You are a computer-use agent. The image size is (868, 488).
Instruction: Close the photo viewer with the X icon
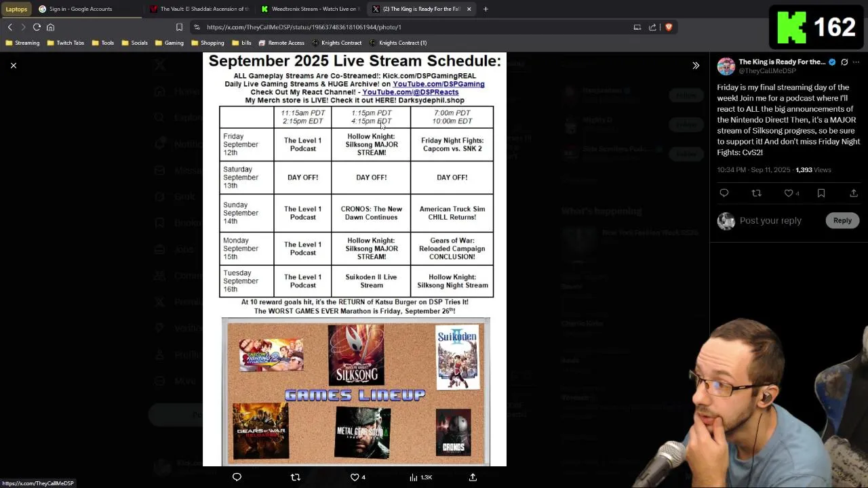13,66
